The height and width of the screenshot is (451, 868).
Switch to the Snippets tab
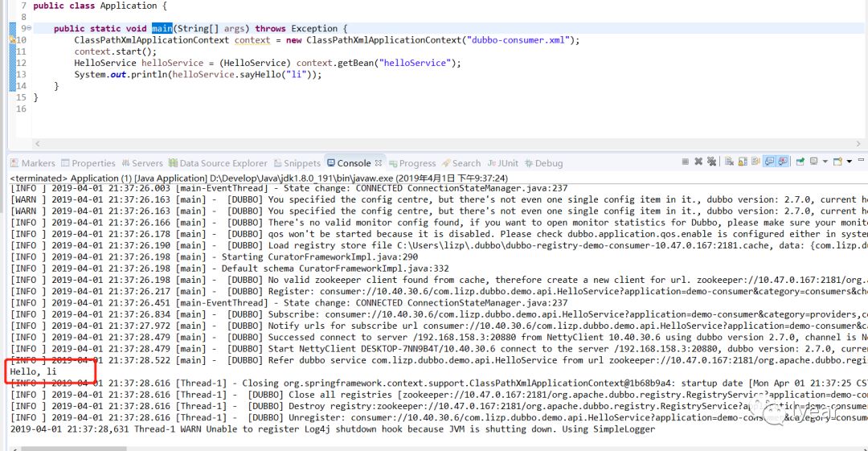point(297,163)
